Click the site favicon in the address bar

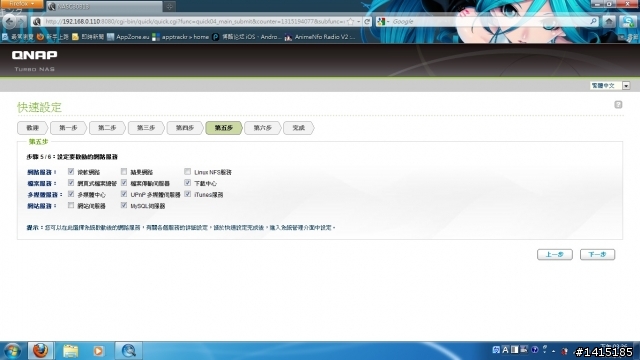[x=37, y=22]
